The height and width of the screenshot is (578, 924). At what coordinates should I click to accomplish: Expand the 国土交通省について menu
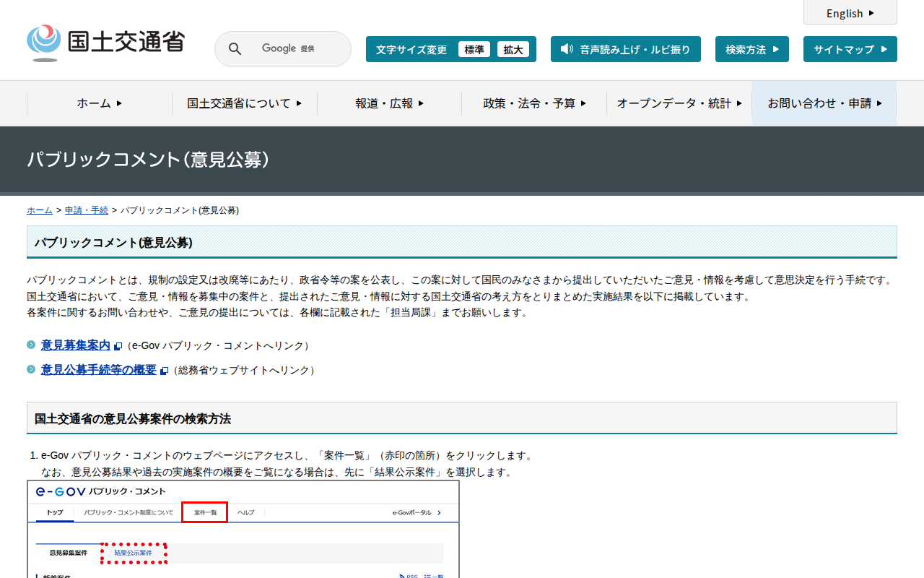click(x=244, y=103)
